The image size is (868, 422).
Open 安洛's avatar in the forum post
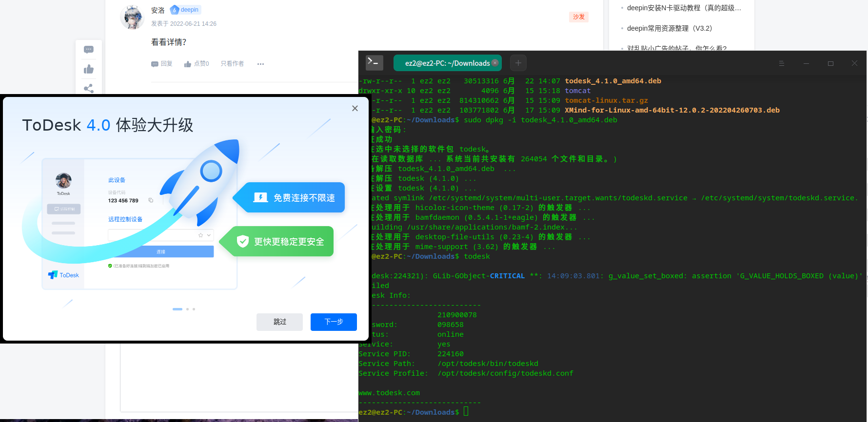pos(132,17)
